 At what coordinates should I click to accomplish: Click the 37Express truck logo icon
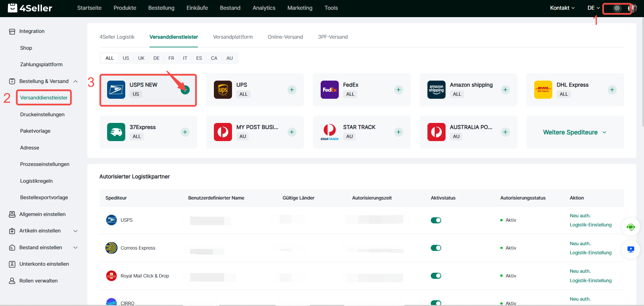[x=116, y=132]
